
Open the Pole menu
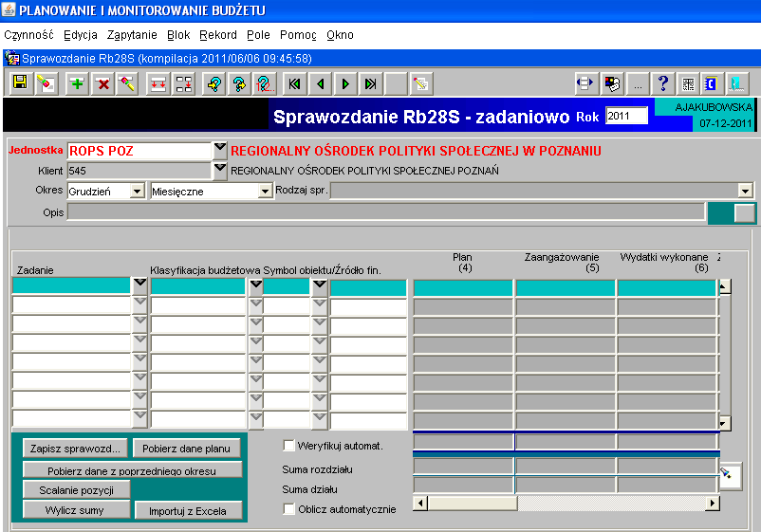pyautogui.click(x=258, y=35)
